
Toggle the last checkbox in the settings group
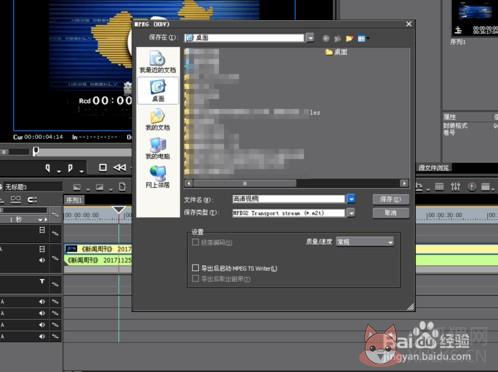coord(196,278)
